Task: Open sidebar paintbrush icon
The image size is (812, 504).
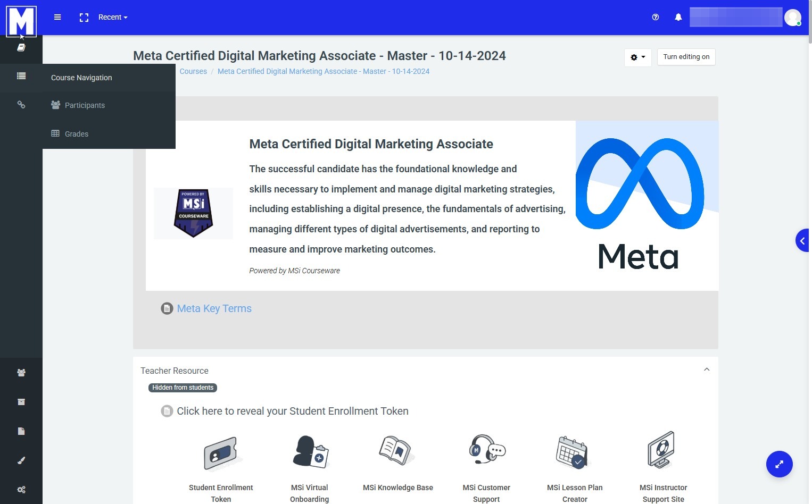Action: click(21, 460)
